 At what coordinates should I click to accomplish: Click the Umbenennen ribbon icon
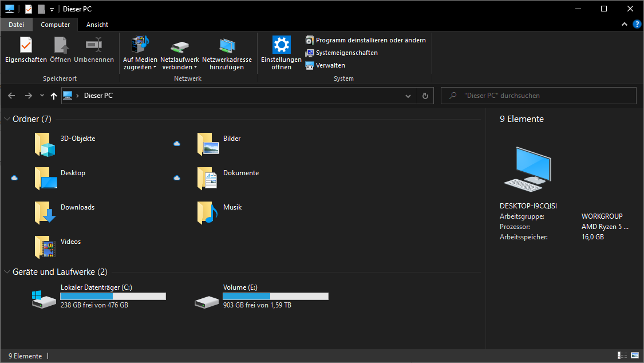coord(94,49)
